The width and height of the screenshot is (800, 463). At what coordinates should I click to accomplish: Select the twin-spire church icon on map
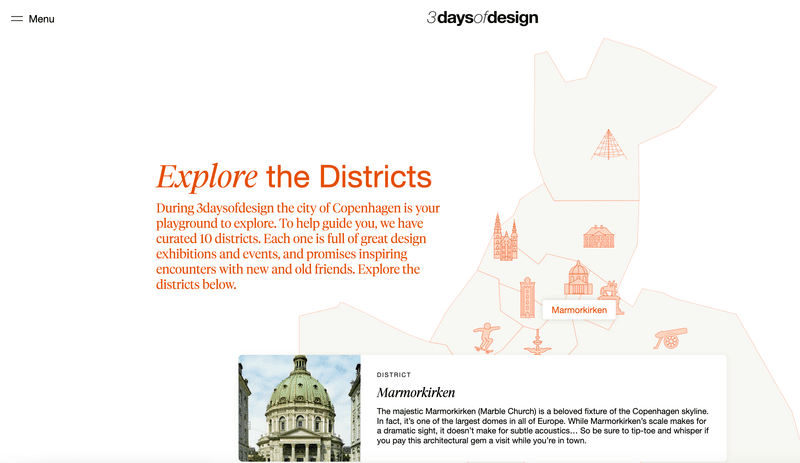coord(505,237)
